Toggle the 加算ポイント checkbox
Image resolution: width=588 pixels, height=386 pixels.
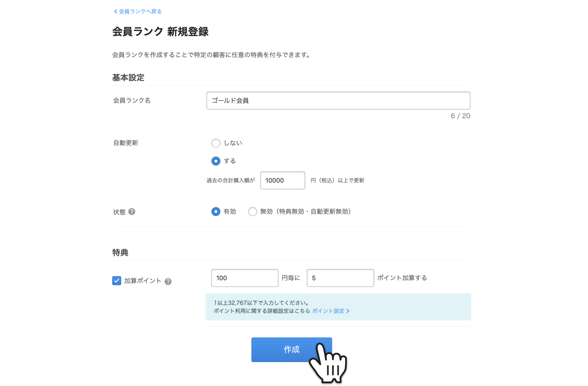[117, 281]
